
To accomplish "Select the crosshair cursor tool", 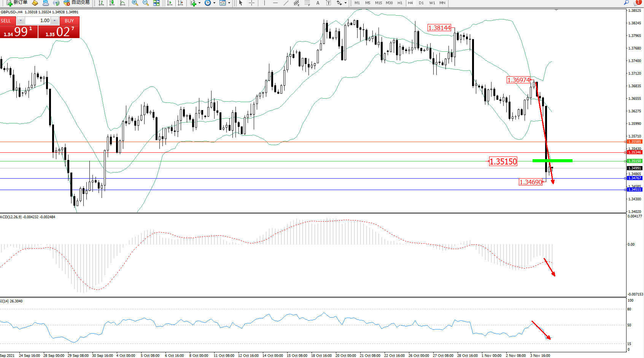I will pyautogui.click(x=251, y=3).
